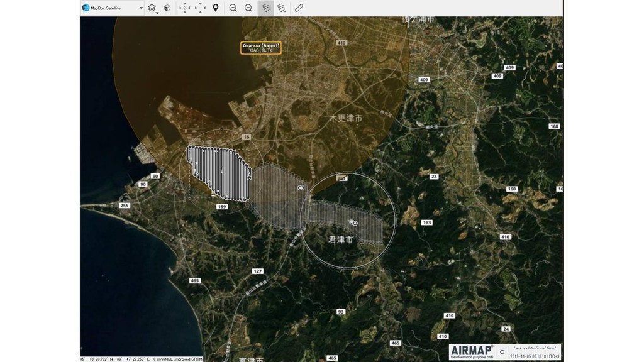This screenshot has height=362, width=644.
Task: Click the waypoint marker in the middle survey polygon
Action: [x=301, y=187]
